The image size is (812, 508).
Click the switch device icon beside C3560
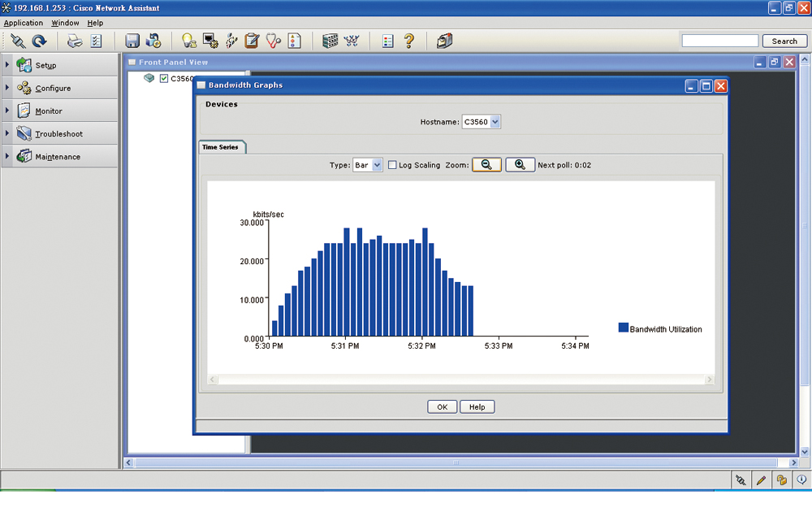pyautogui.click(x=149, y=78)
